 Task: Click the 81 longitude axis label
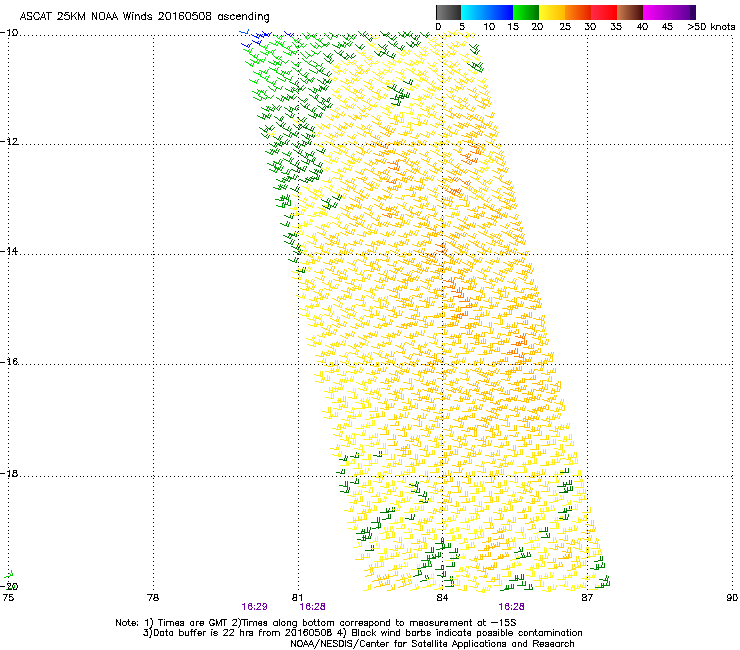(x=297, y=598)
